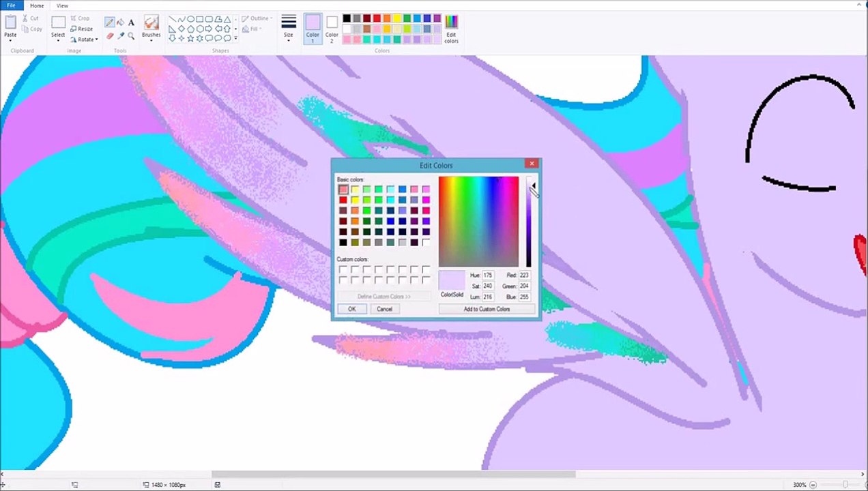This screenshot has height=491, width=868.
Task: Switch to the View tab
Action: (62, 5)
